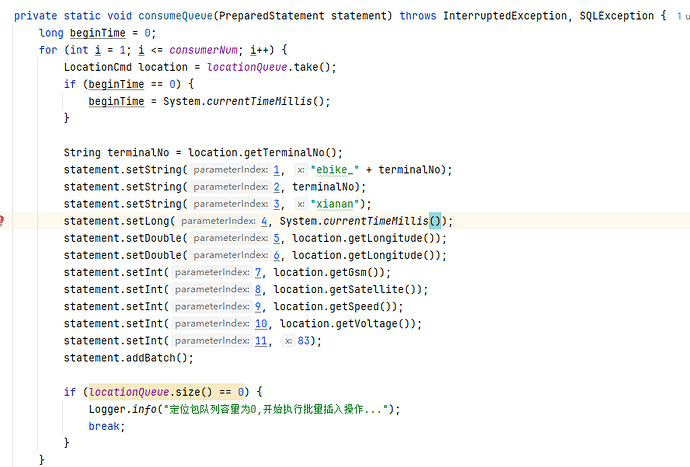Click getLongitude() on parameterIndex 6 line

tap(400, 255)
